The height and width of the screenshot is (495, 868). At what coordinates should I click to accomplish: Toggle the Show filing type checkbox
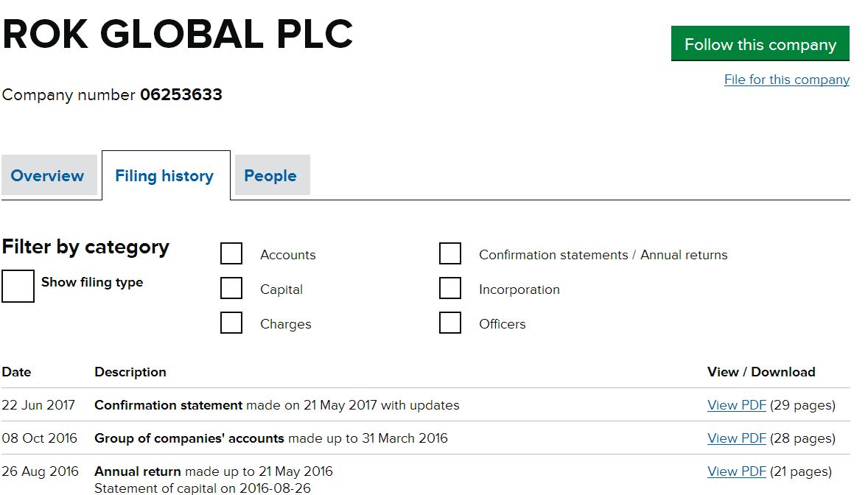18,286
